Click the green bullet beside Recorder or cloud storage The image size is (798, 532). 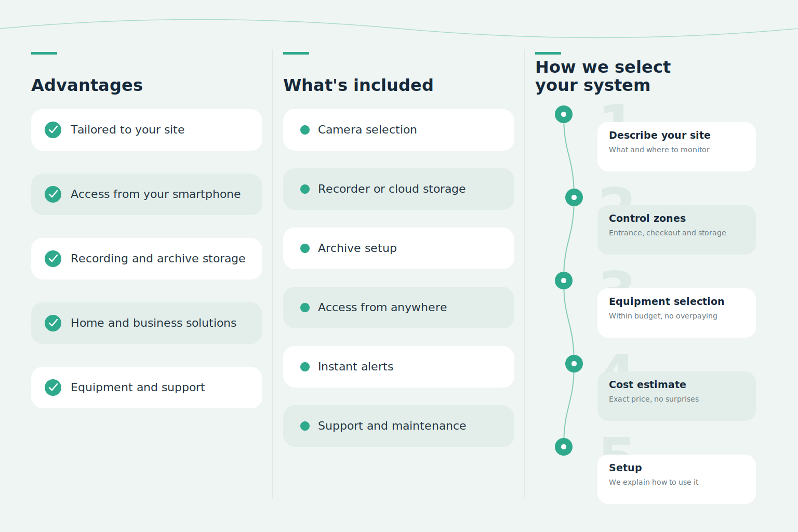tap(305, 189)
